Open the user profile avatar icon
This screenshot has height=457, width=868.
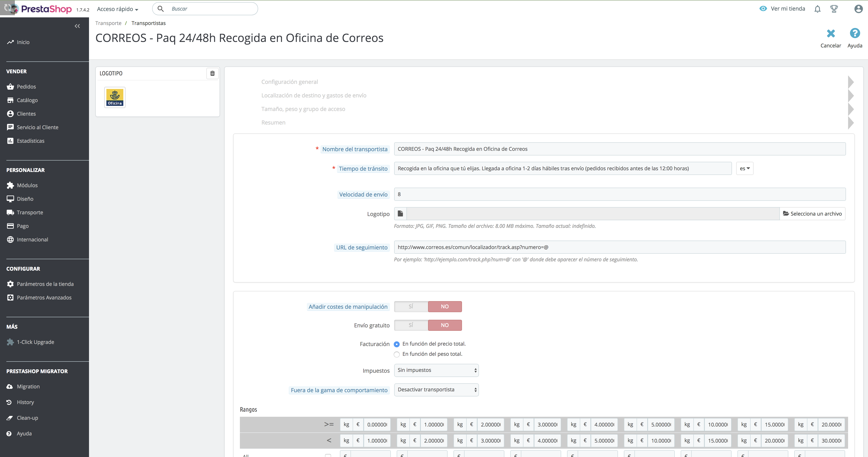point(858,9)
